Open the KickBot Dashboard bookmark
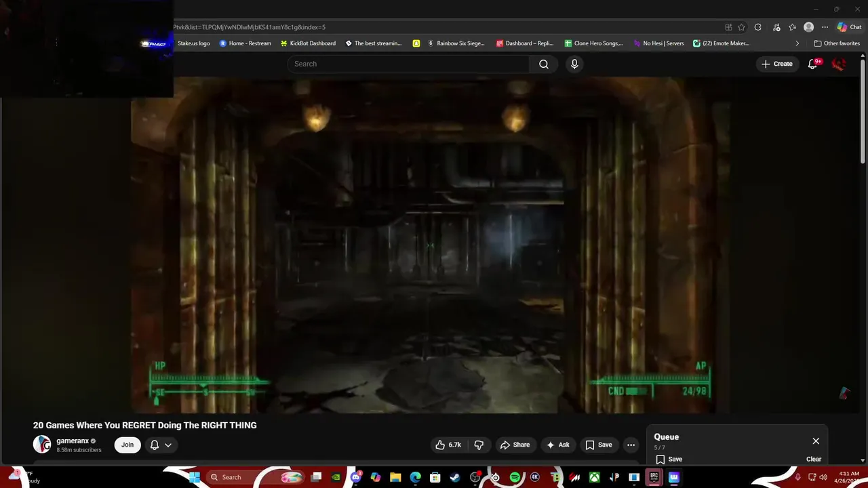This screenshot has width=868, height=488. pos(308,43)
